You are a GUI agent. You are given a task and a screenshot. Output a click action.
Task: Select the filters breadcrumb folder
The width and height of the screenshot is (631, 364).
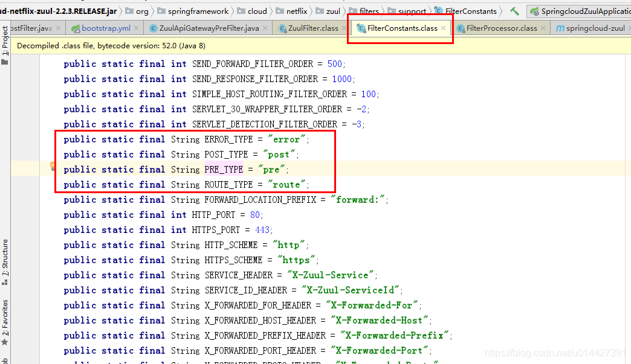tap(364, 11)
